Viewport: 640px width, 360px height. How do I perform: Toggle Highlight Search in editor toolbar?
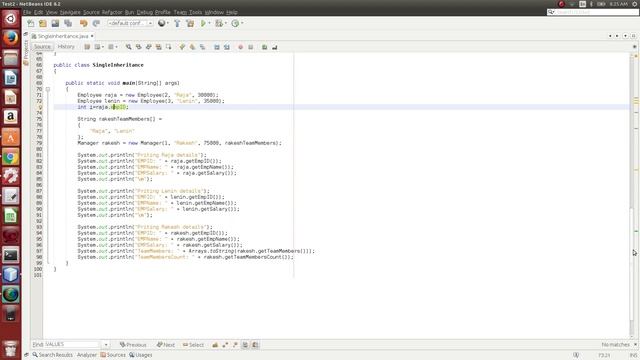point(158,47)
